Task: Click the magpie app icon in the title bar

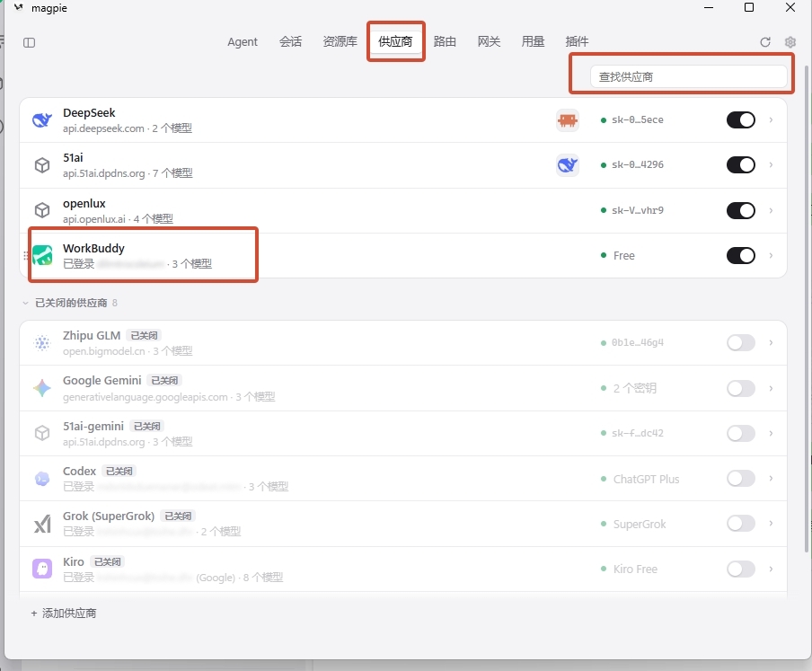Action: coord(19,8)
